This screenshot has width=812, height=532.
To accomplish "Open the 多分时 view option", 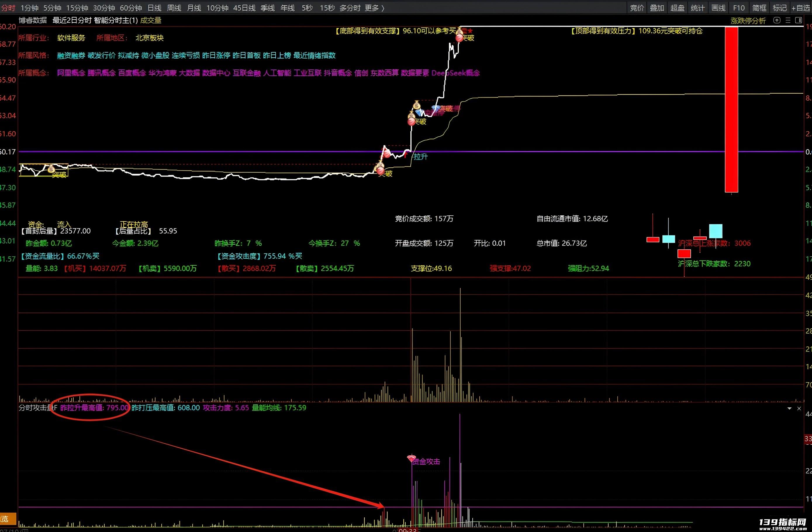I will pos(350,8).
